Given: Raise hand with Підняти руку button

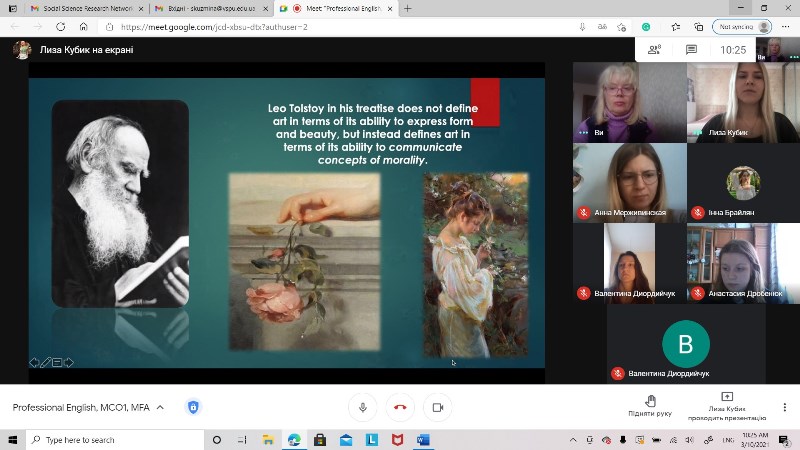Looking at the screenshot, I should [x=650, y=406].
